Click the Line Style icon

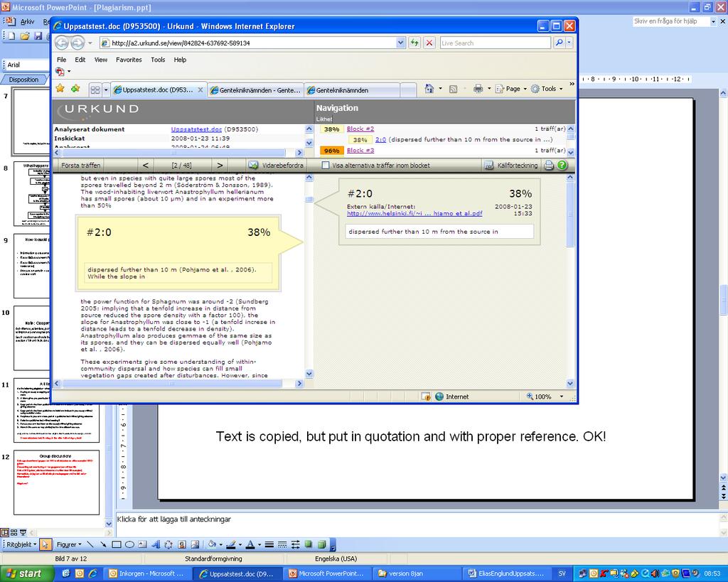(x=269, y=544)
